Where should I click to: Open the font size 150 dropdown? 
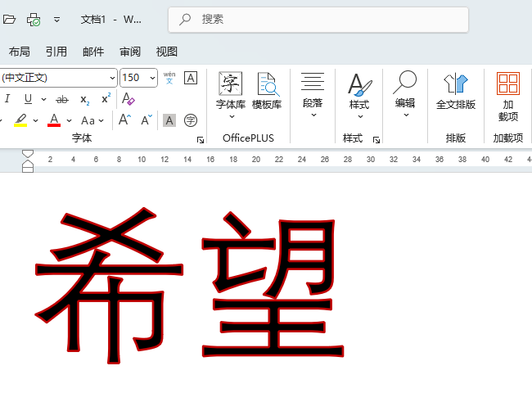pyautogui.click(x=153, y=78)
